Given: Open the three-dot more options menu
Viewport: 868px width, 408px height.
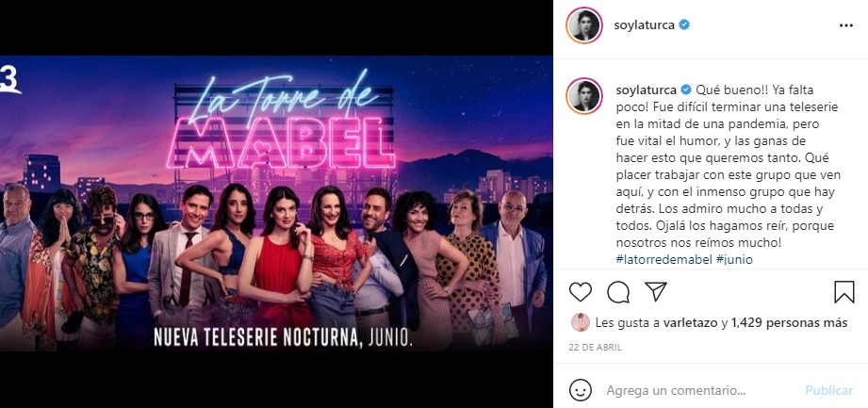Looking at the screenshot, I should [846, 25].
